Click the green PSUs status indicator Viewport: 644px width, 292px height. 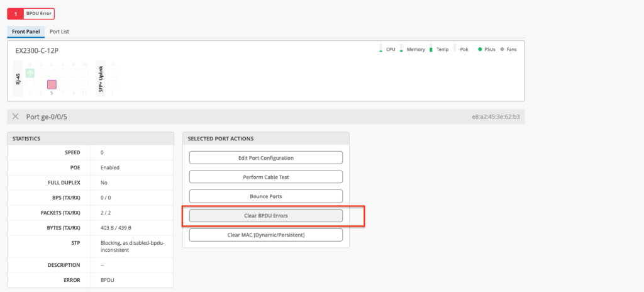[x=480, y=49]
